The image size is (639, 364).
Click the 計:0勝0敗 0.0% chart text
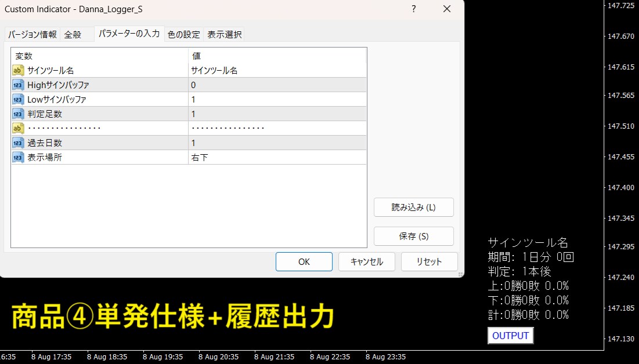(528, 315)
